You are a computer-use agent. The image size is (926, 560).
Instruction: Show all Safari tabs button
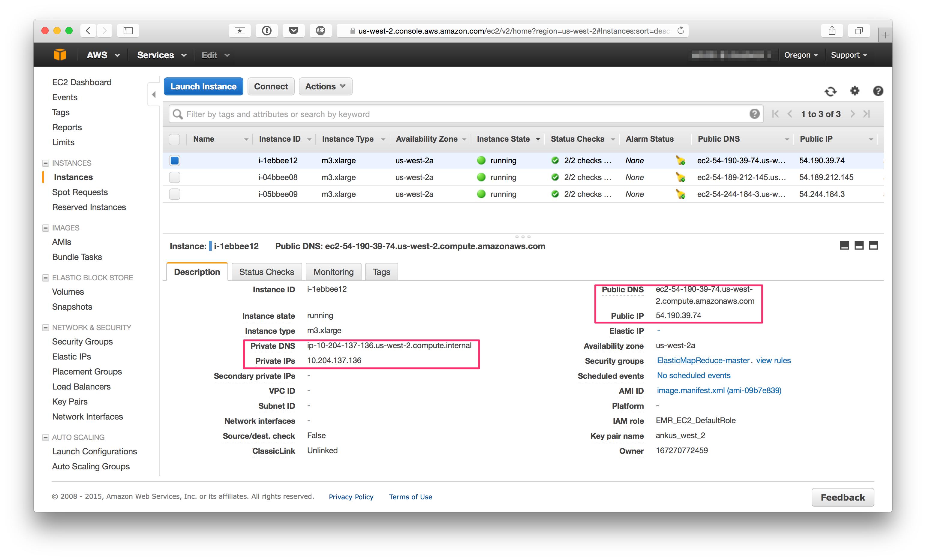859,30
